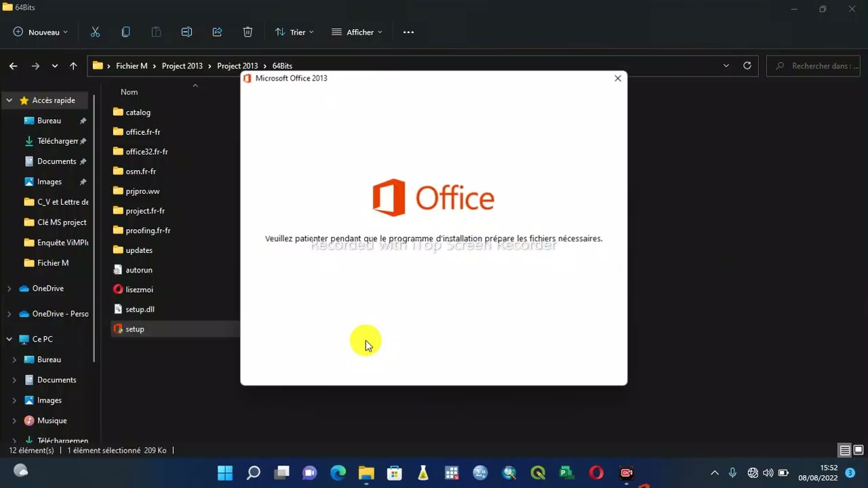Viewport: 868px width, 488px height.
Task: Open the Windows Start menu
Action: [x=225, y=472]
